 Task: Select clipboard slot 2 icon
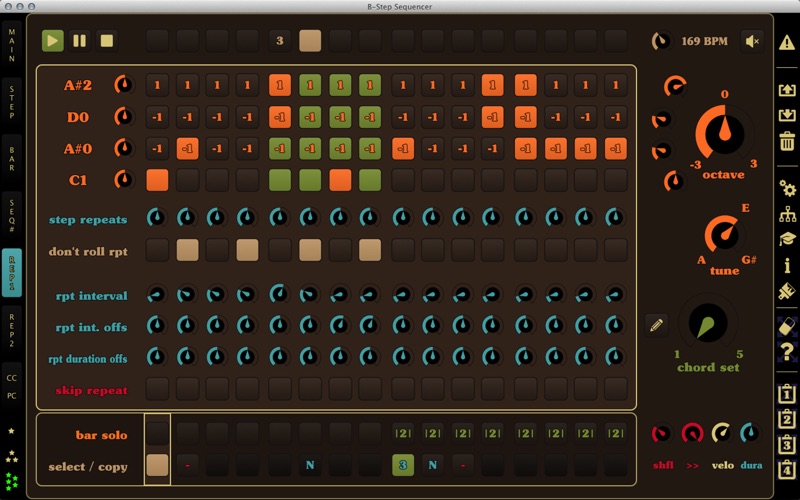pos(787,418)
